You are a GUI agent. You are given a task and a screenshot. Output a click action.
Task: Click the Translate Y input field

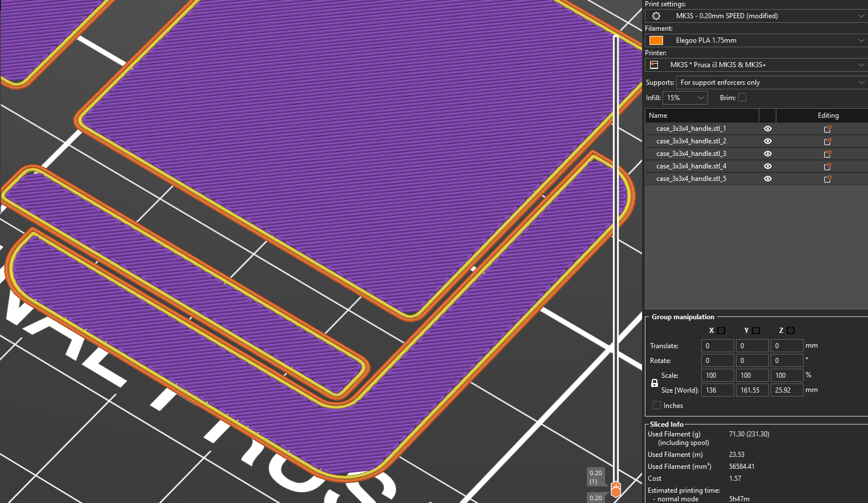pyautogui.click(x=752, y=346)
